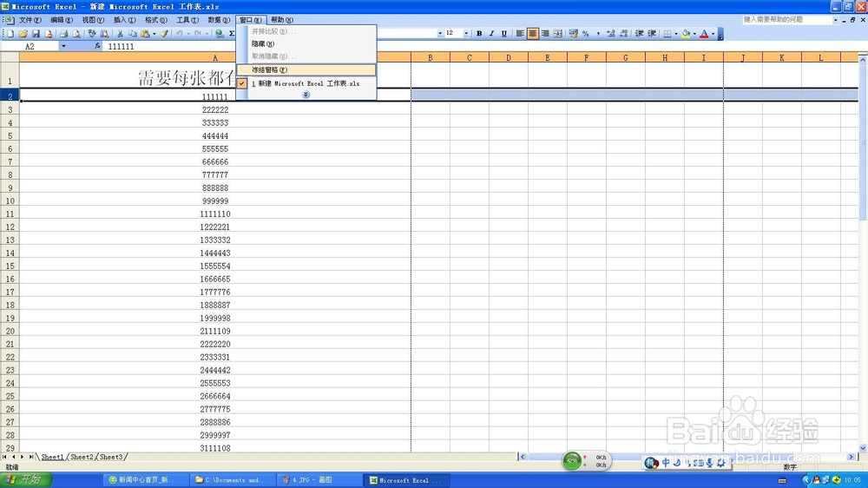Select column B header
868x488 pixels.
[431, 57]
